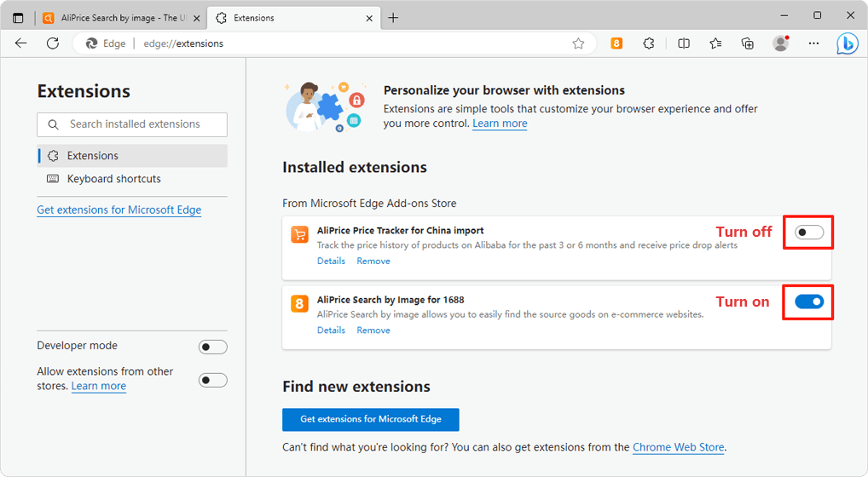This screenshot has width=868, height=477.
Task: Enable AliPrice Price Tracker extension toggle
Action: coord(808,233)
